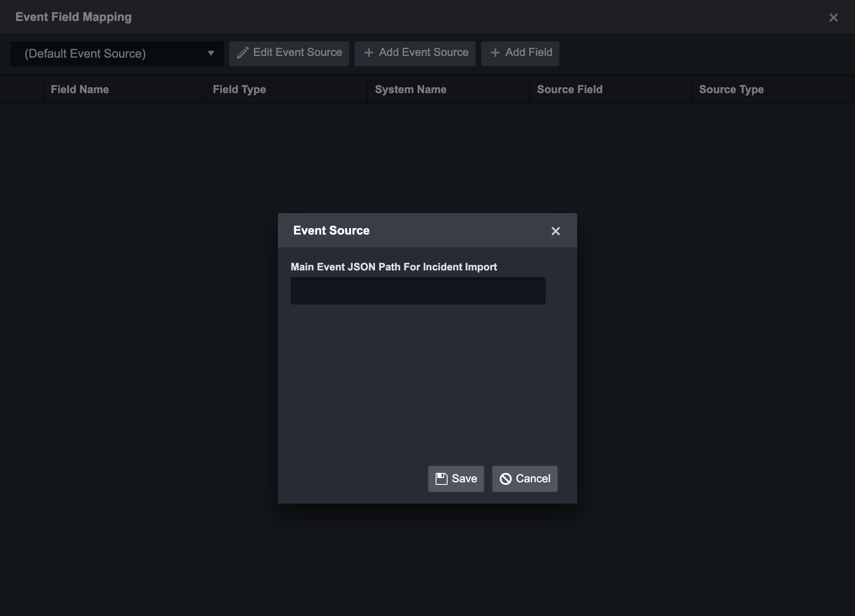Click the Field Name column header

point(80,89)
